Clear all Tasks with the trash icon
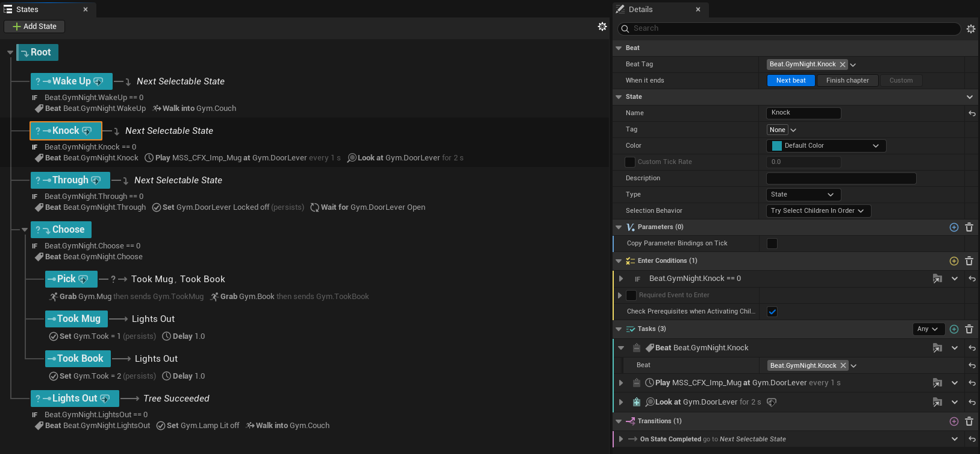980x454 pixels. (969, 329)
